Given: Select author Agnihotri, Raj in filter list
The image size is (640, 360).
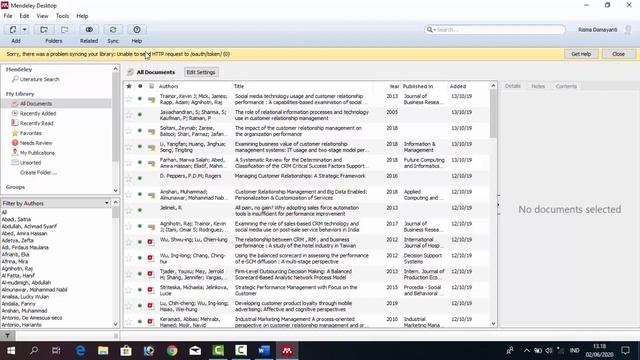Looking at the screenshot, I should click(17, 269).
